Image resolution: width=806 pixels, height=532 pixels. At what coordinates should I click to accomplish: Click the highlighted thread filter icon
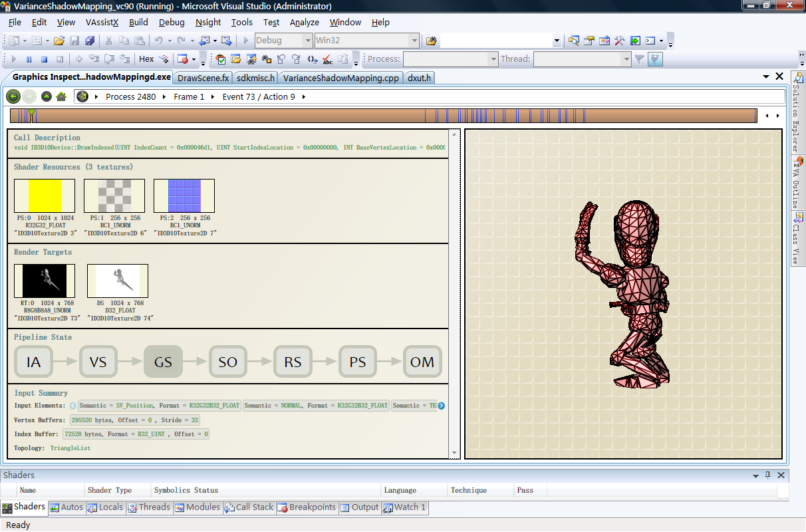656,59
